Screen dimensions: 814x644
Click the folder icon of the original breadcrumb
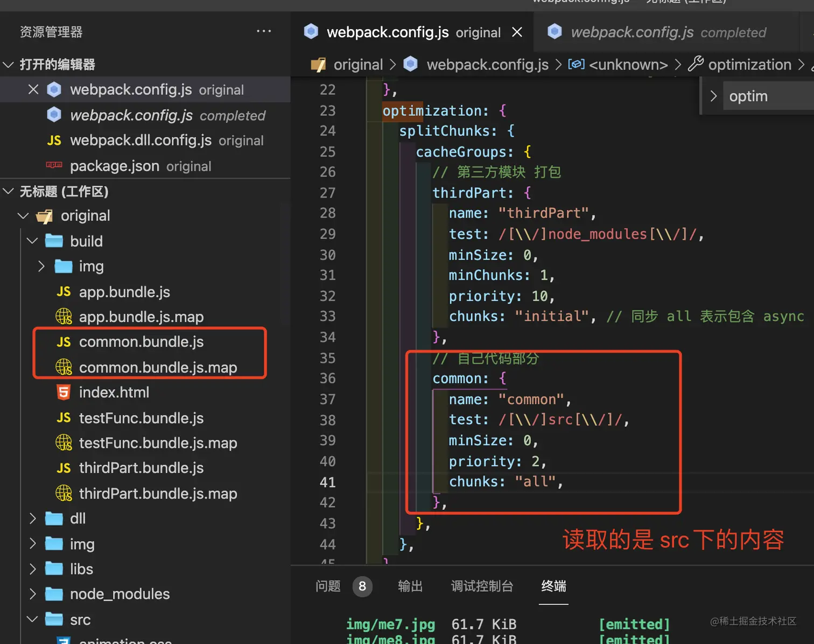point(318,65)
